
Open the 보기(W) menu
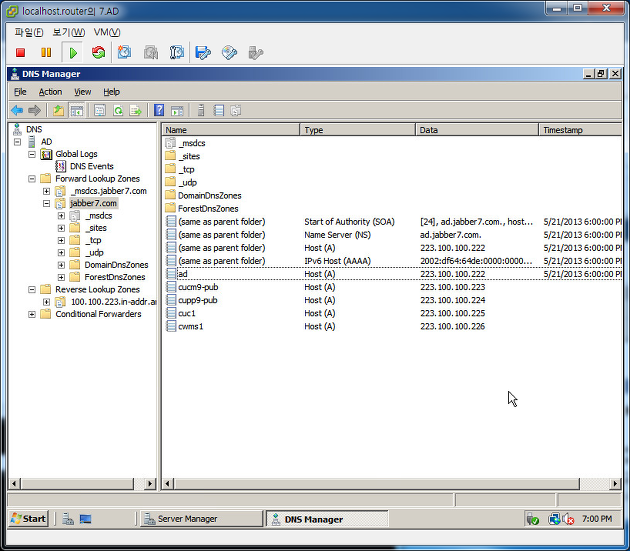pyautogui.click(x=69, y=32)
